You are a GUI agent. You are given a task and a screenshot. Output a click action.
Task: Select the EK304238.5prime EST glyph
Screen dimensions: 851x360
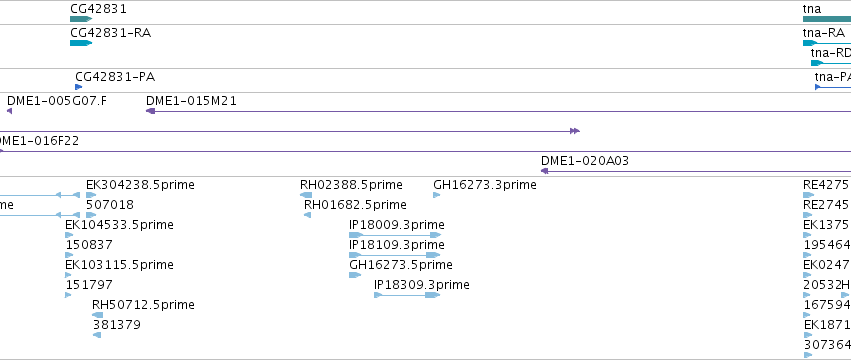pyautogui.click(x=91, y=195)
